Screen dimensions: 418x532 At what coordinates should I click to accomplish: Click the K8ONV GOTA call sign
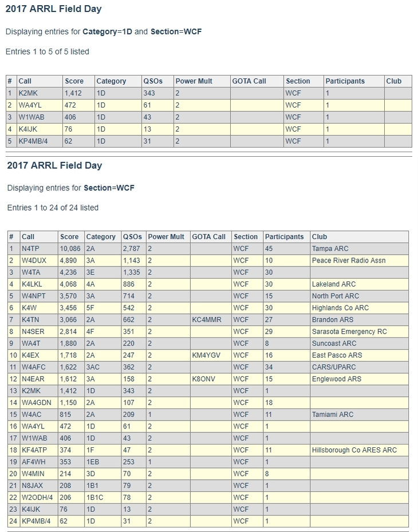click(204, 379)
